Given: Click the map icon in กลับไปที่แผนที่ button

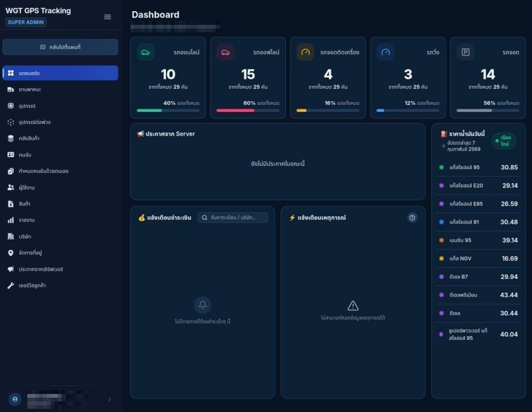Looking at the screenshot, I should coord(43,47).
